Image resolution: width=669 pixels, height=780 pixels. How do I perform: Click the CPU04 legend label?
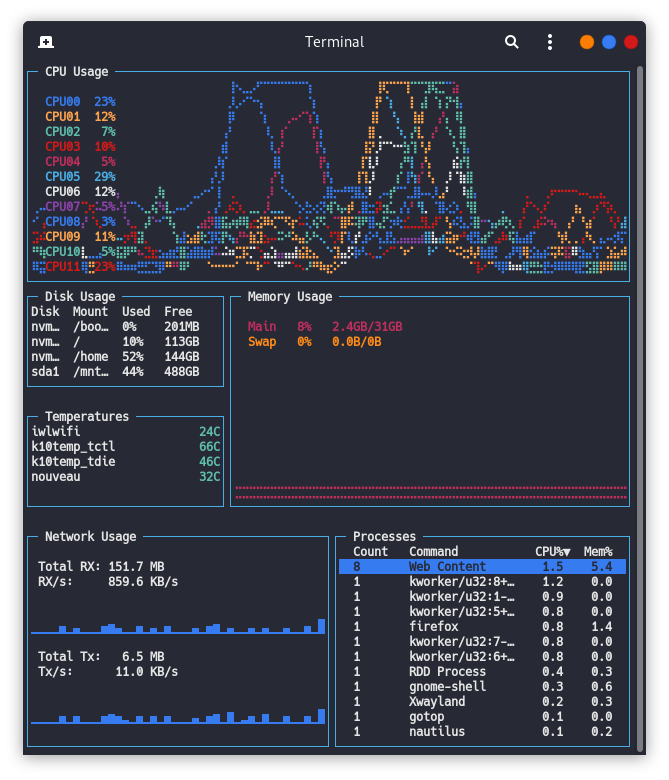pos(63,162)
